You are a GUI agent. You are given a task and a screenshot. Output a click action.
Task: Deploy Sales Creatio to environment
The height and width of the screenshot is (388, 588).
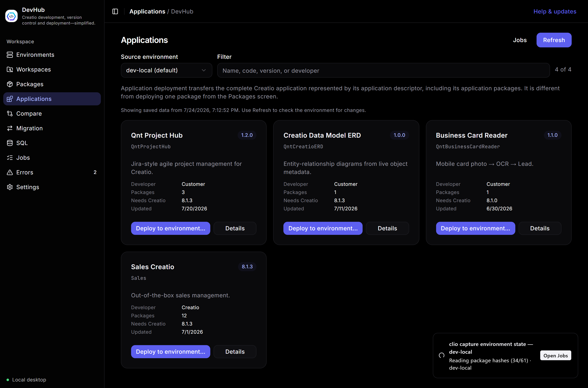coord(170,352)
